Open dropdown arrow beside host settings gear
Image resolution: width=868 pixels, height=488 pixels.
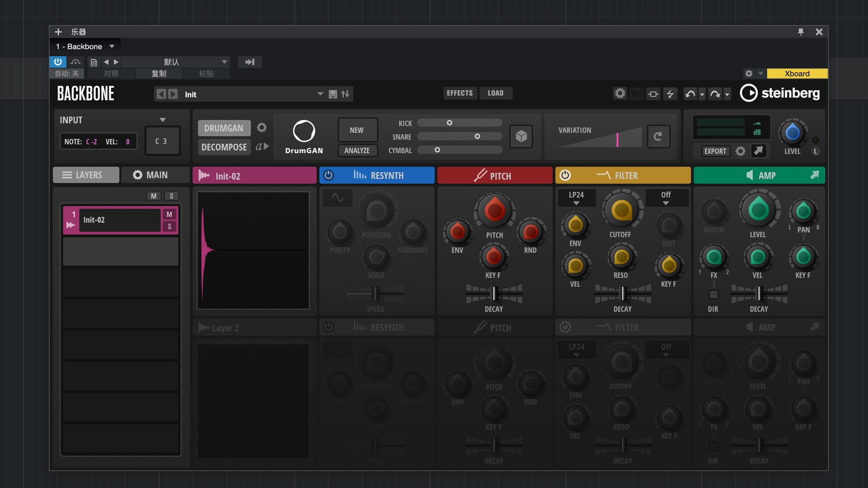click(760, 74)
